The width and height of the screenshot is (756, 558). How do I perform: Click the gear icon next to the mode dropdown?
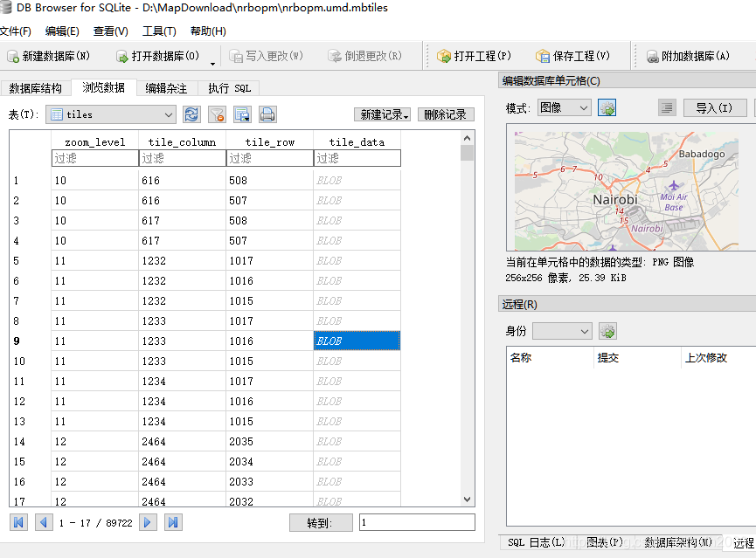point(607,108)
